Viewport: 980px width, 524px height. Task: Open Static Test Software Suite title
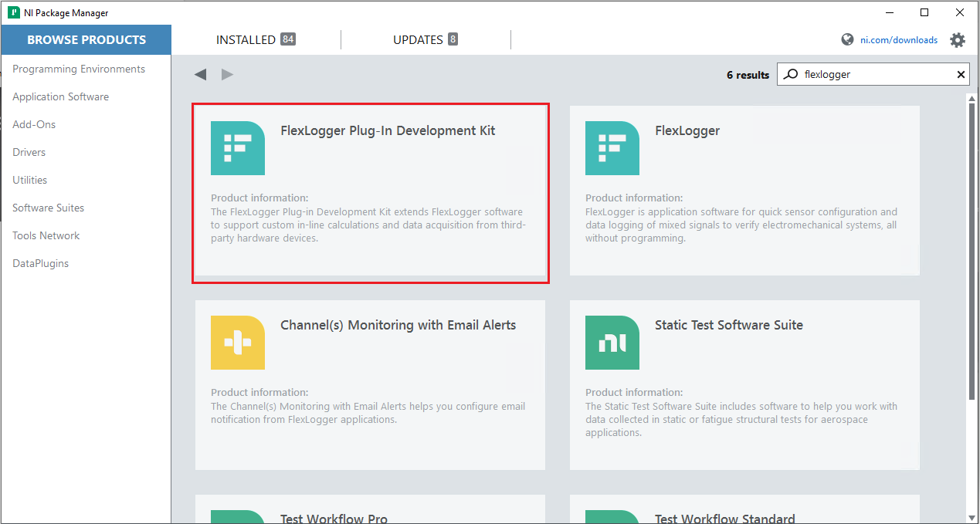pyautogui.click(x=729, y=326)
